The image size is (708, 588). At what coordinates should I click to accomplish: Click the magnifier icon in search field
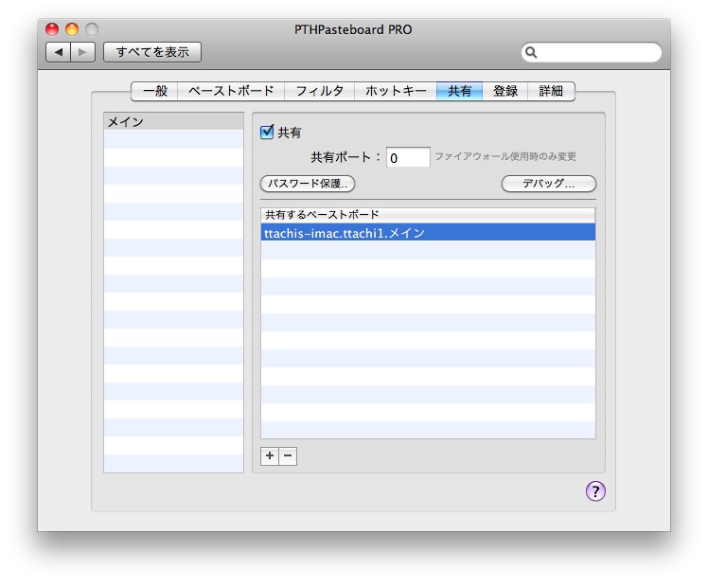pyautogui.click(x=532, y=53)
